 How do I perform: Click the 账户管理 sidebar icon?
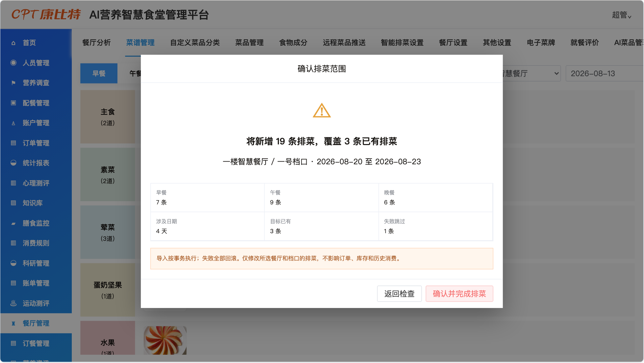pos(13,123)
